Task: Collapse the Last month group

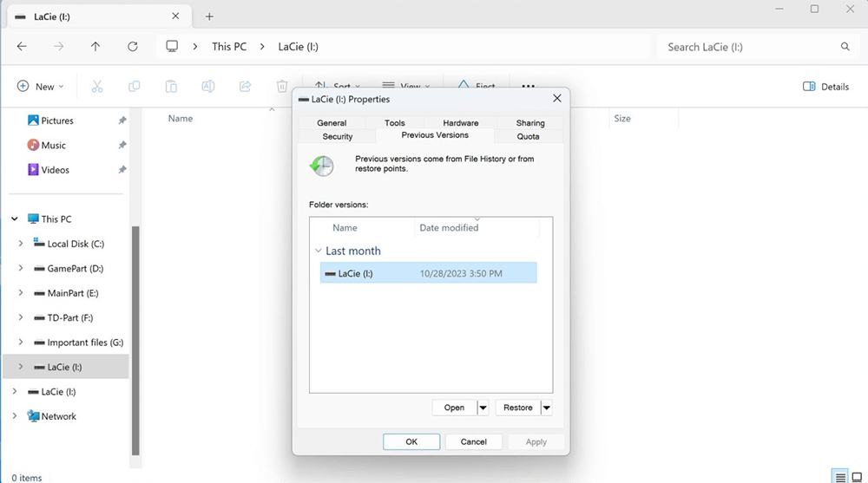Action: pos(318,251)
